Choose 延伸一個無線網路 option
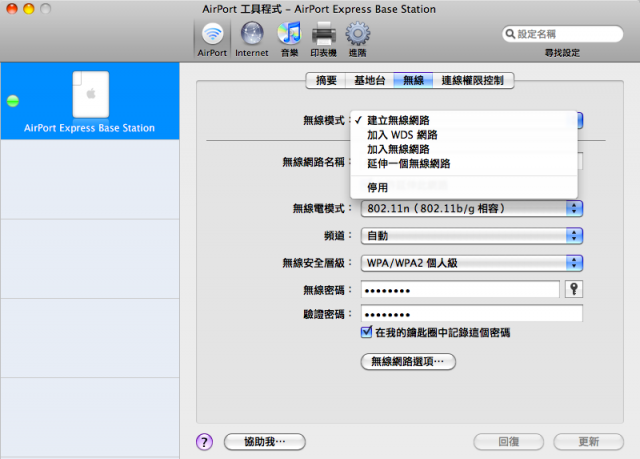640x459 pixels. pos(464,164)
